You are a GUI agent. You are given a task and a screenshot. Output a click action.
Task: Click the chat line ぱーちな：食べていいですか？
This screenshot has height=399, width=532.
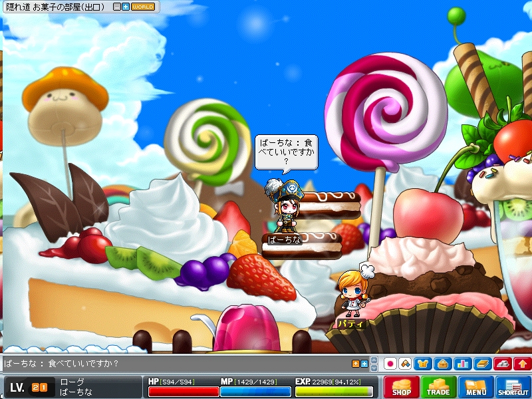(61, 363)
